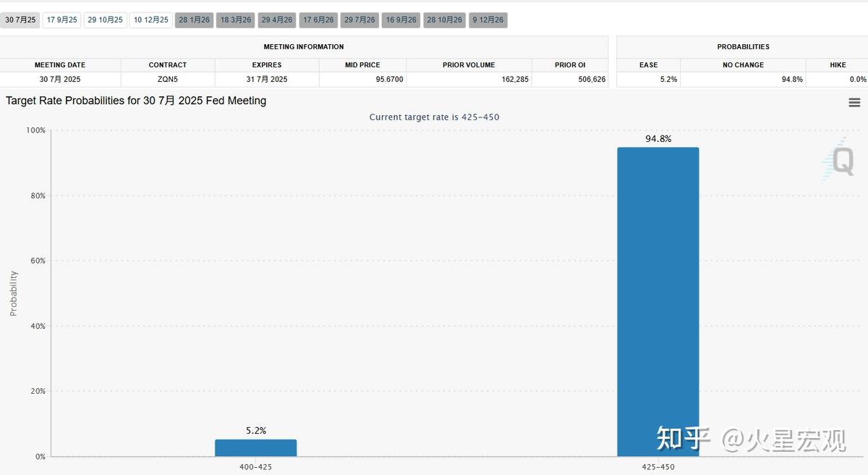Select the 28 1月26 meeting tab

tap(194, 20)
